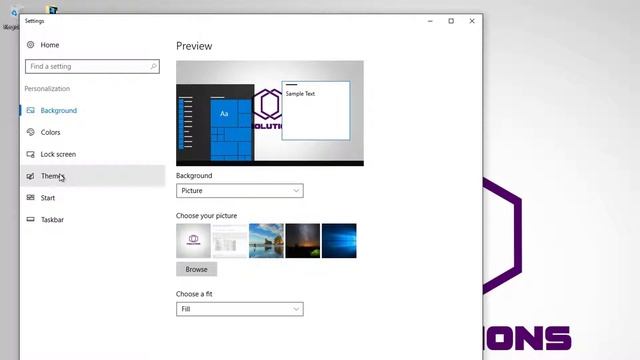The width and height of the screenshot is (640, 360).
Task: Select the screenshot document picture thumbnail
Action: click(x=230, y=241)
